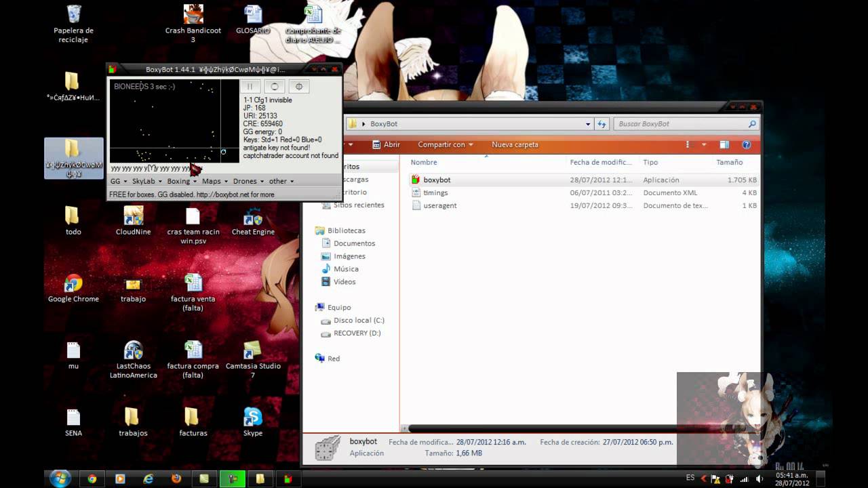This screenshot has height=488, width=868.
Task: Select Papelera de reciclaje desktop icon
Action: [73, 24]
